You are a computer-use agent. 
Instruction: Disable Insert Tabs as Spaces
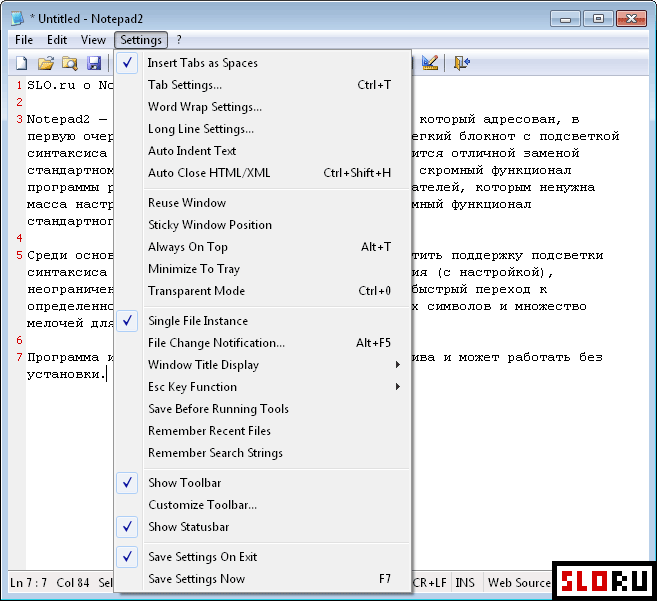(x=262, y=63)
